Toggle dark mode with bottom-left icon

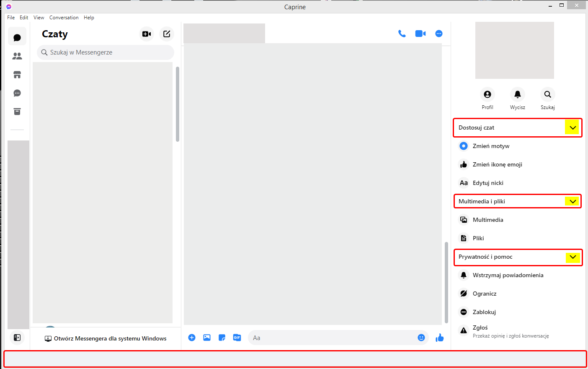pos(17,337)
